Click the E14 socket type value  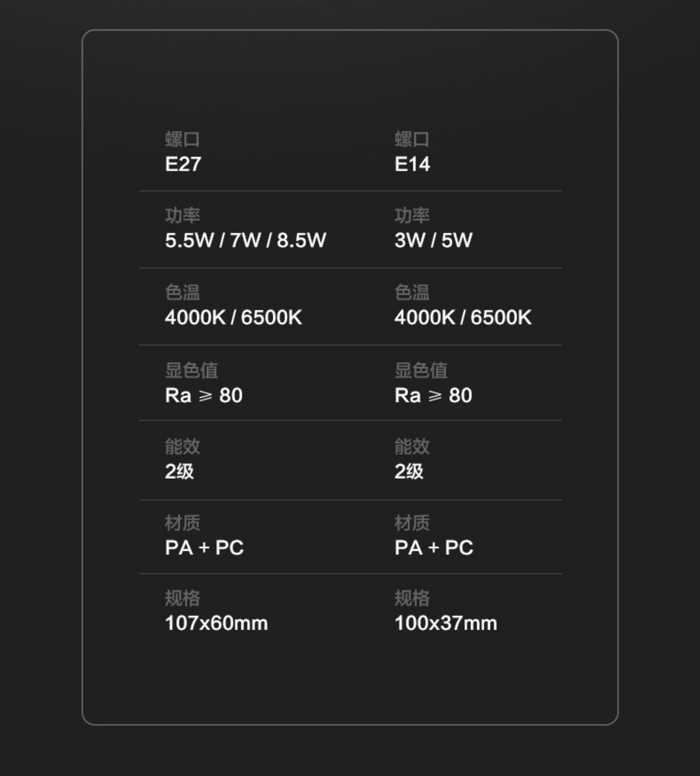click(x=412, y=164)
